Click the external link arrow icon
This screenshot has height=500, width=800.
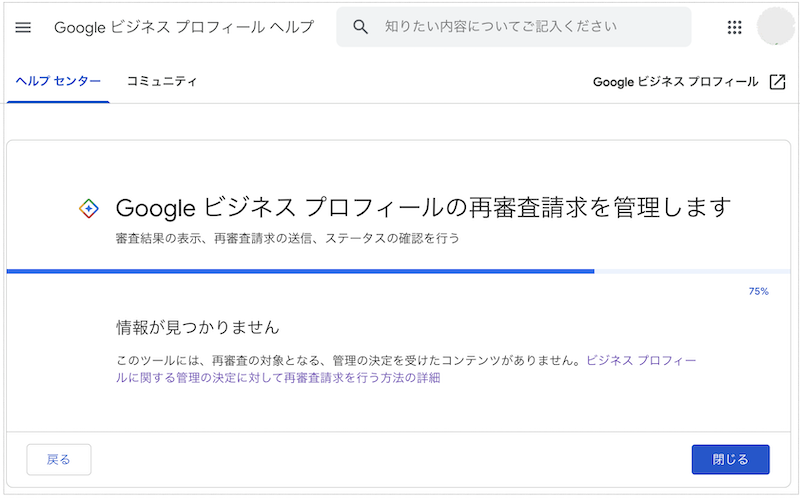pos(777,82)
